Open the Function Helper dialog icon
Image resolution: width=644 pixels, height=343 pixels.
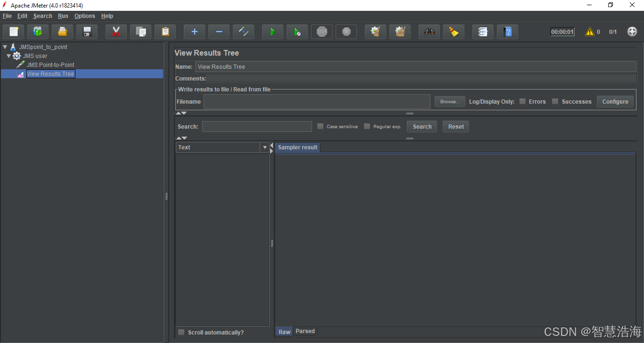(x=483, y=32)
